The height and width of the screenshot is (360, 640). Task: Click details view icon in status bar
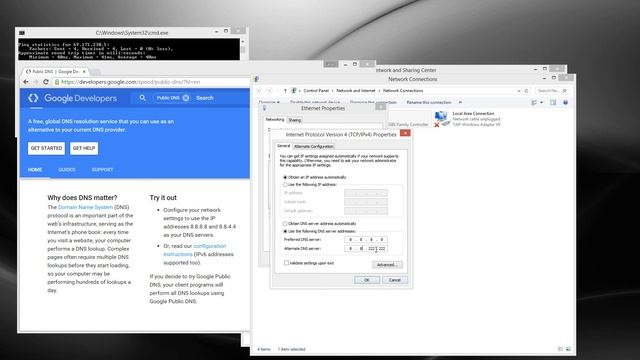560,349
